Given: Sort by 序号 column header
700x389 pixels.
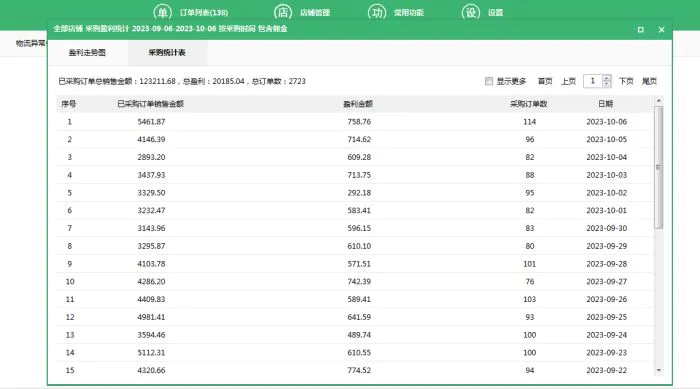Looking at the screenshot, I should [x=69, y=104].
